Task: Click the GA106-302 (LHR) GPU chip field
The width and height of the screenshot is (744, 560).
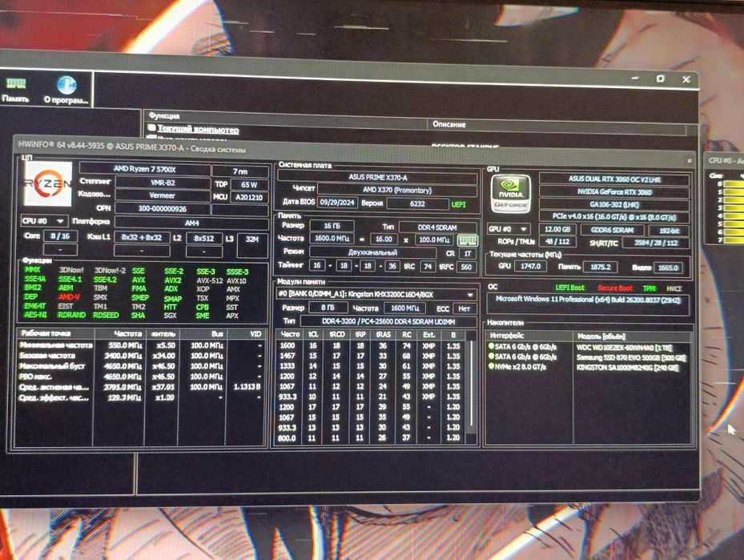Action: point(614,204)
